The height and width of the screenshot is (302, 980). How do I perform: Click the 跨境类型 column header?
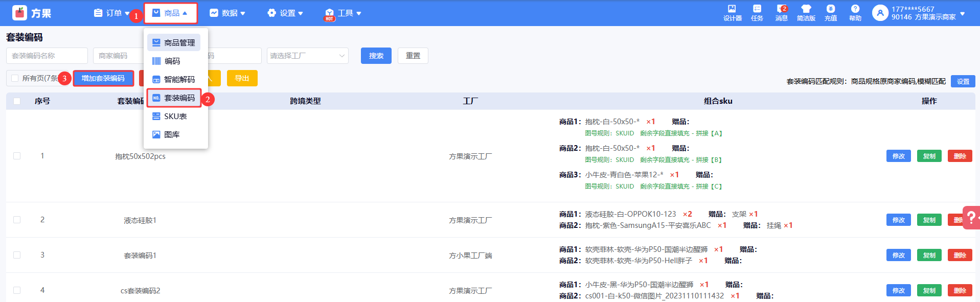coord(305,101)
